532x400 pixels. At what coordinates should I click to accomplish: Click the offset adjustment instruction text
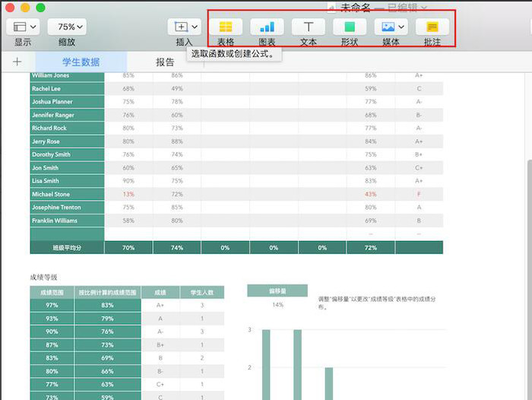point(377,303)
